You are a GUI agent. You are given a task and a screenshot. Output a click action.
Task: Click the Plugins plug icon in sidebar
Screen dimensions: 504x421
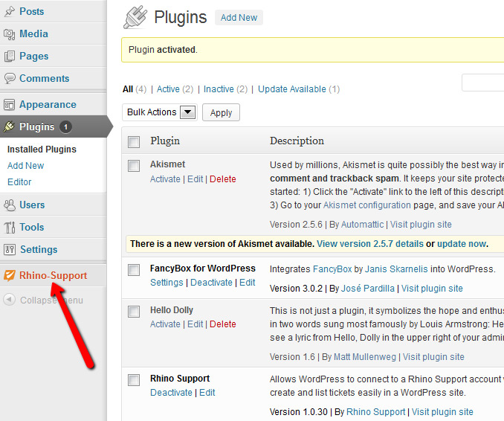pyautogui.click(x=9, y=126)
